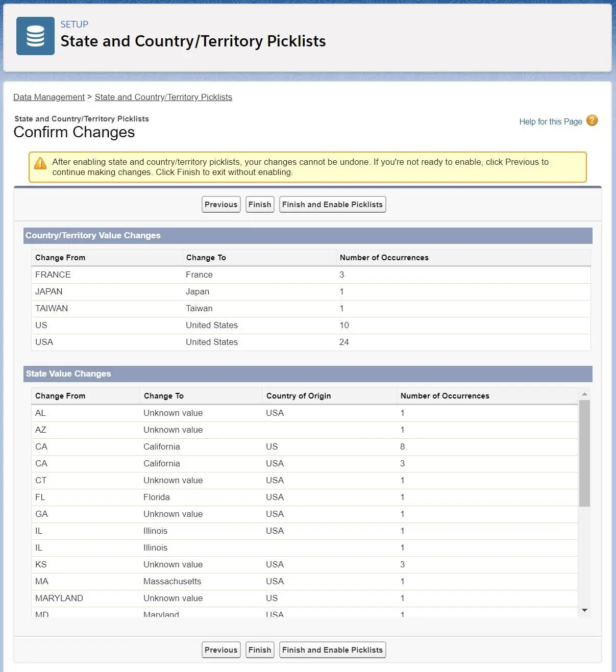Click the occurrence count 8 in State table
This screenshot has width=616, height=672.
[403, 446]
